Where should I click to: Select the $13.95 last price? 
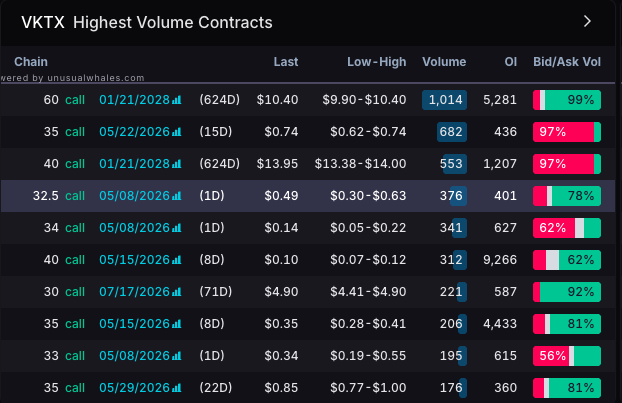[277, 164]
